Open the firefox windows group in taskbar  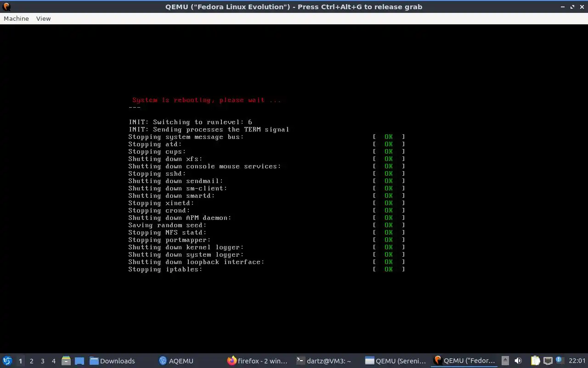click(257, 361)
